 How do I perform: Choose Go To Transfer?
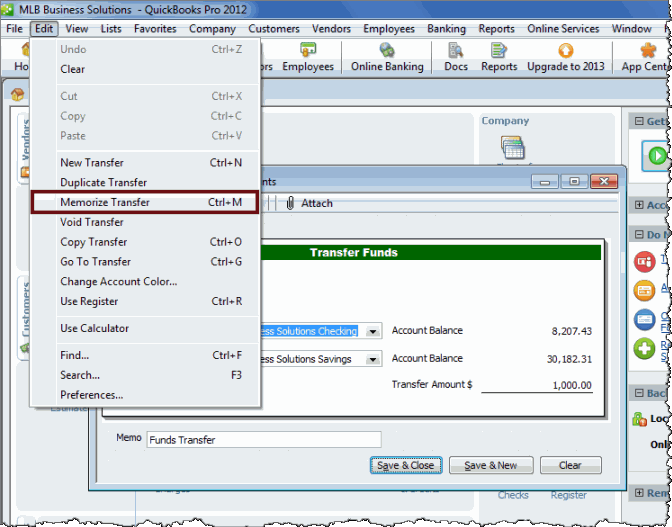point(145,262)
